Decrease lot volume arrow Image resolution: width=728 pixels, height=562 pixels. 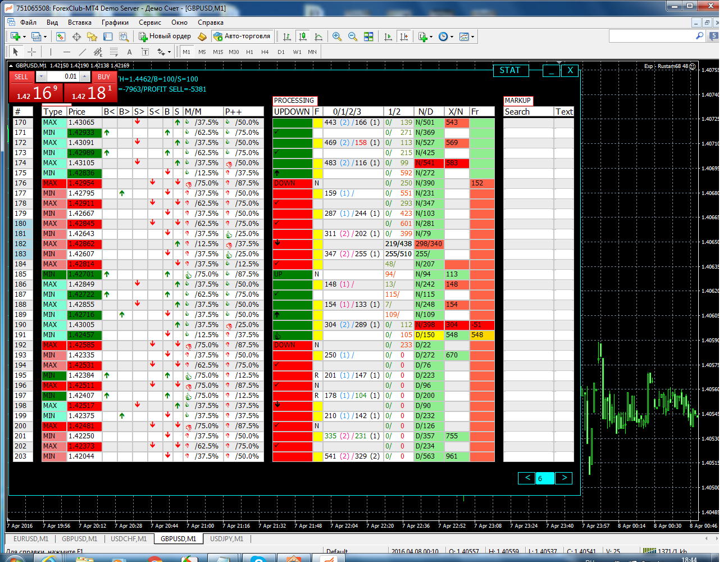point(41,76)
